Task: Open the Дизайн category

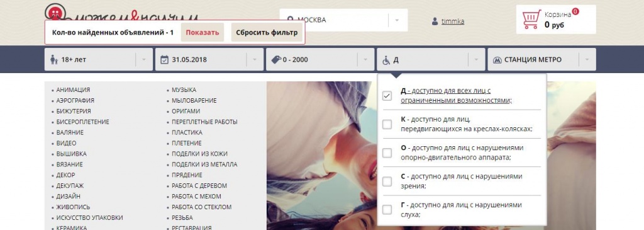Action: (68, 196)
